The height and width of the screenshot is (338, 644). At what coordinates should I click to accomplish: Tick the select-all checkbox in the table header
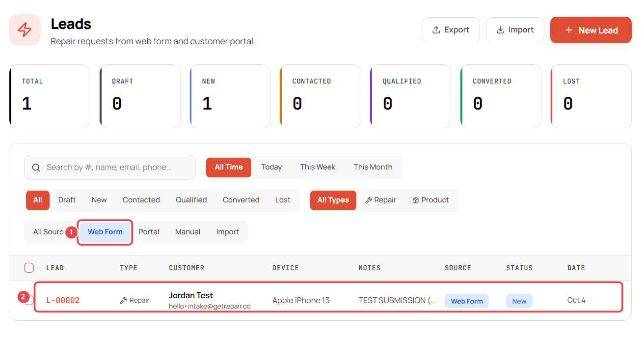tap(29, 268)
